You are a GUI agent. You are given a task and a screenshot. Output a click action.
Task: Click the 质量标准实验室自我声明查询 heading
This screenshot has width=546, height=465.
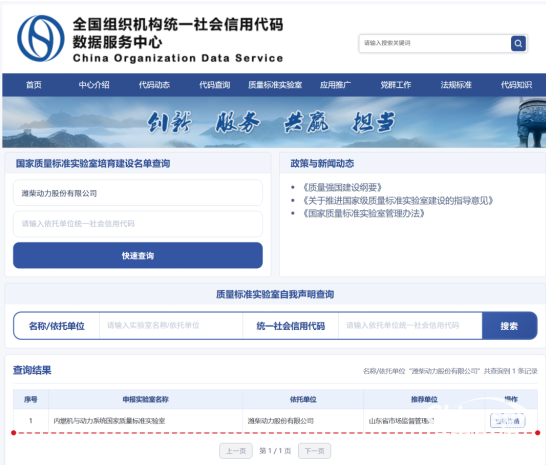click(275, 294)
